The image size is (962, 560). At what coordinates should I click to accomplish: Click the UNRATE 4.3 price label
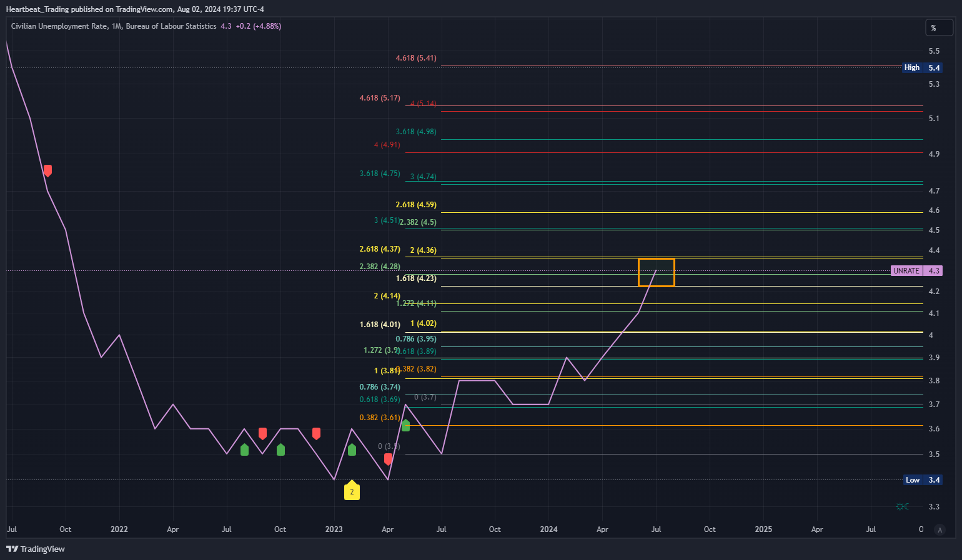[x=916, y=270]
